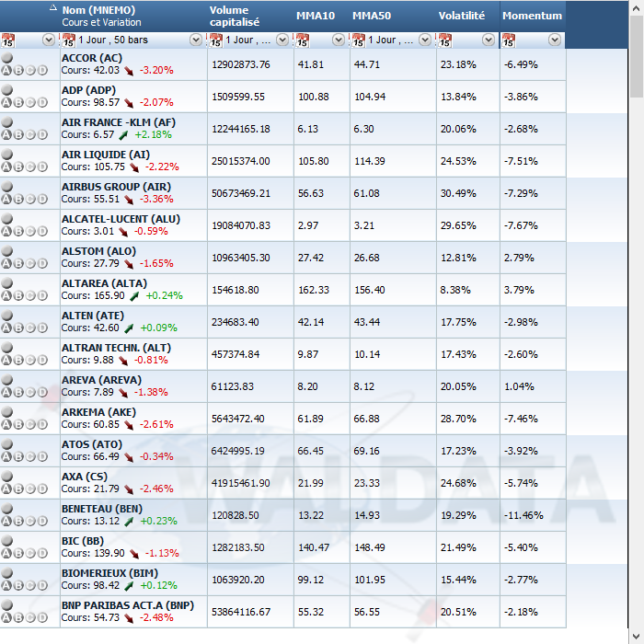
Task: Toggle C marker on AIR FRANCE-KLM row
Action: pyautogui.click(x=30, y=134)
